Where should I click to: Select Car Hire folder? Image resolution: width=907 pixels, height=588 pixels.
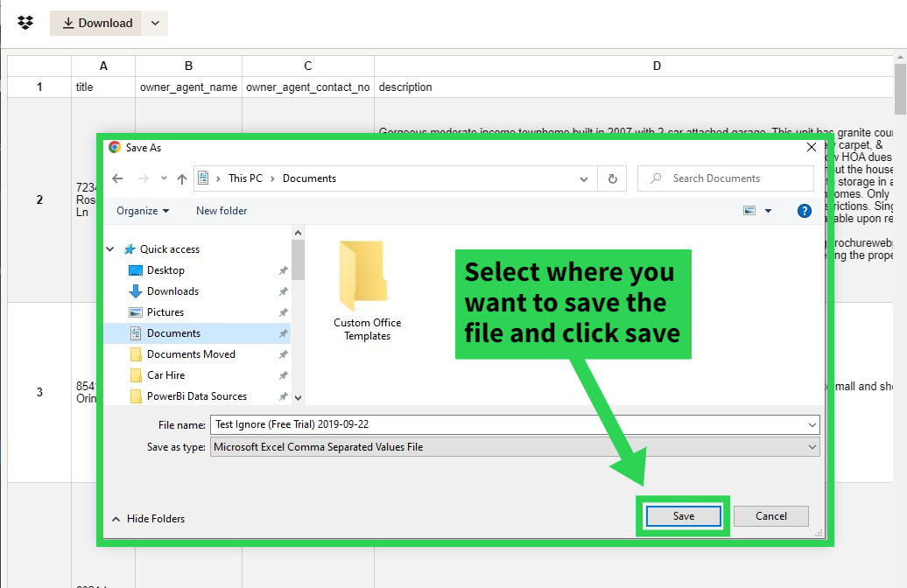[x=165, y=375]
